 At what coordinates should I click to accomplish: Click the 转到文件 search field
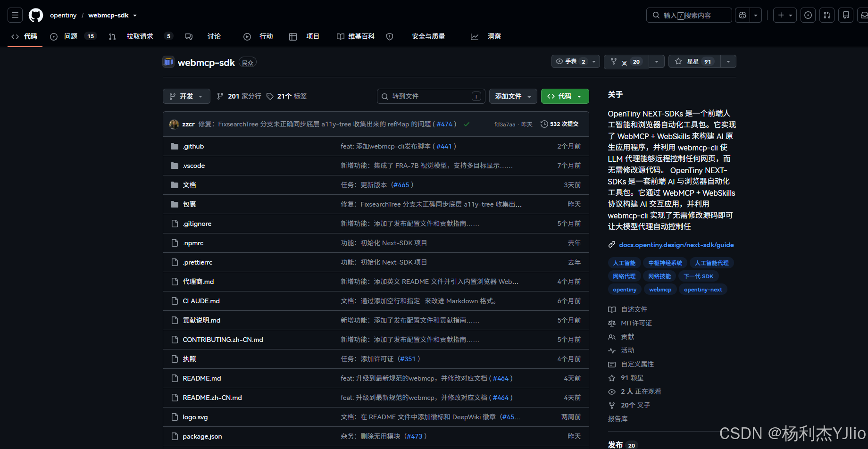(431, 96)
